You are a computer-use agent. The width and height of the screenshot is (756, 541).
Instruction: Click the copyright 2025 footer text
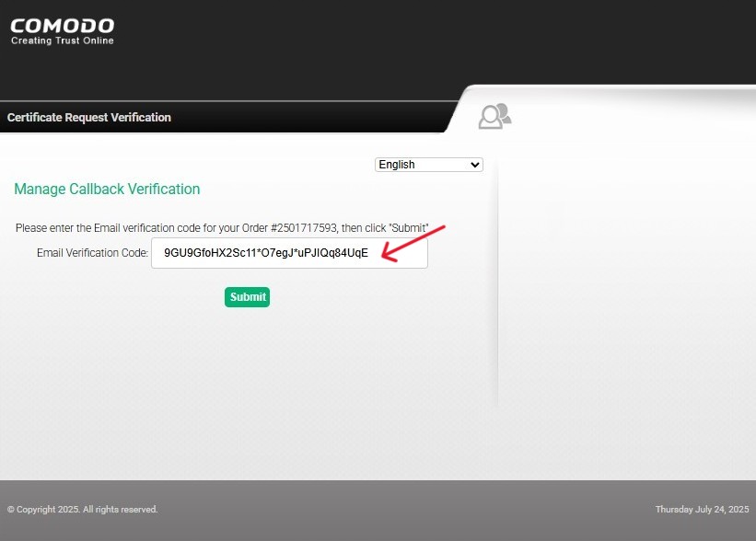[83, 509]
